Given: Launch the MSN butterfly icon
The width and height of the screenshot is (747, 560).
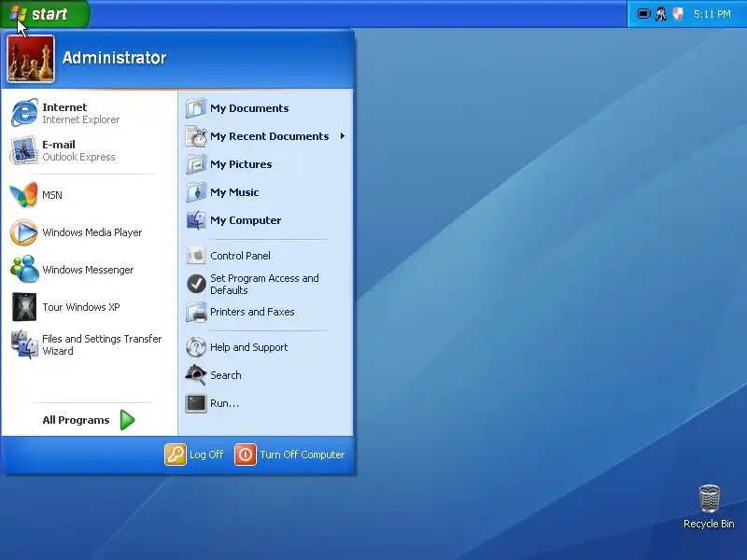Looking at the screenshot, I should click(24, 195).
